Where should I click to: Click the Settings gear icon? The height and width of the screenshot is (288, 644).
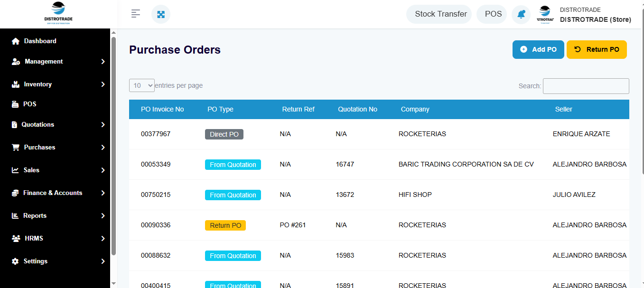pos(15,261)
